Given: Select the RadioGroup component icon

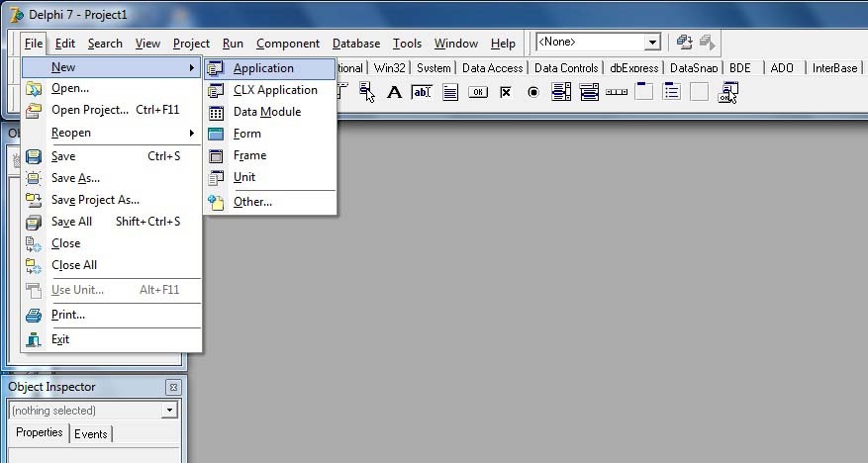Looking at the screenshot, I should [671, 91].
